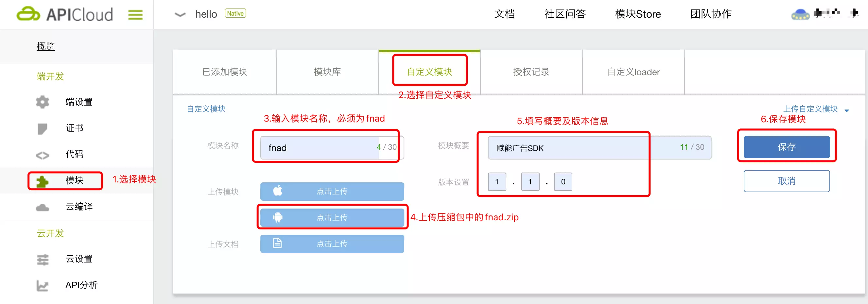Viewport: 868px width, 304px height.
Task: Click the hamburger menu icon
Action: [135, 14]
